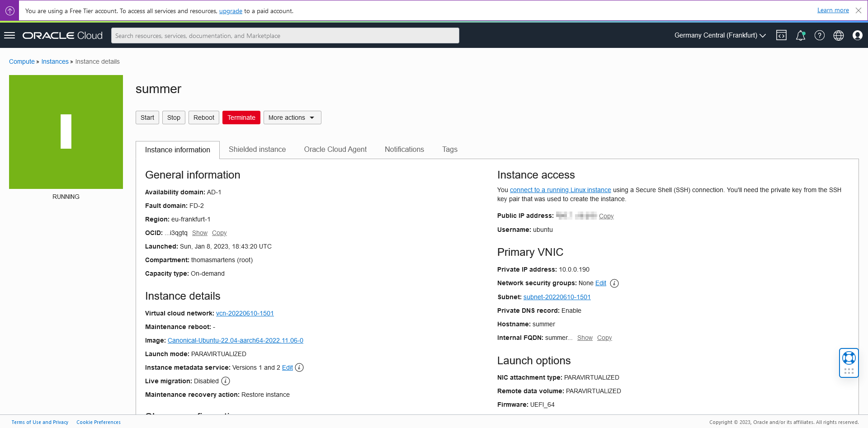Click inside the resource search field

tap(285, 35)
